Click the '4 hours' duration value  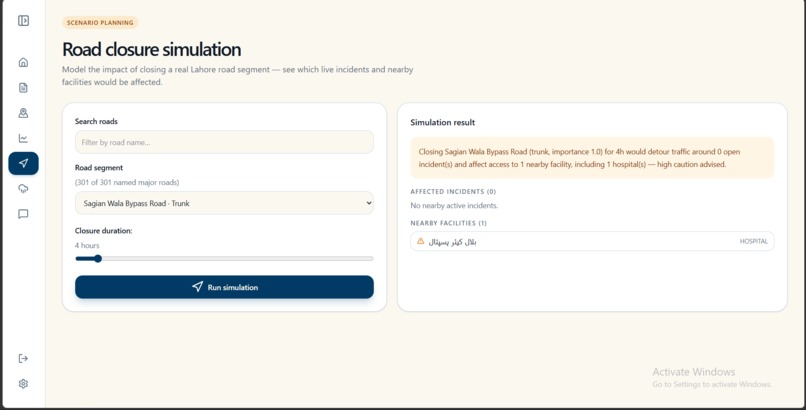87,246
